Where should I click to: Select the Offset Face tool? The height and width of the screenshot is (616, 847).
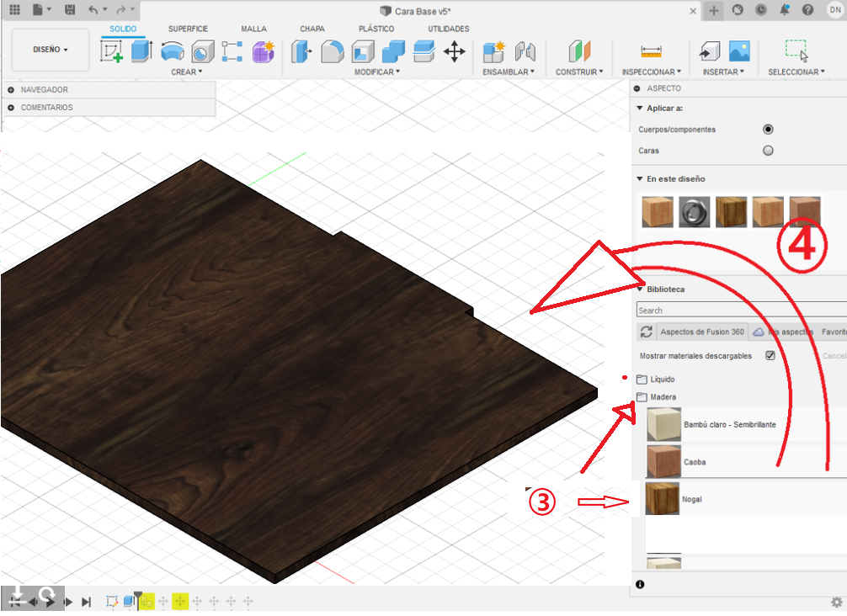[x=424, y=51]
